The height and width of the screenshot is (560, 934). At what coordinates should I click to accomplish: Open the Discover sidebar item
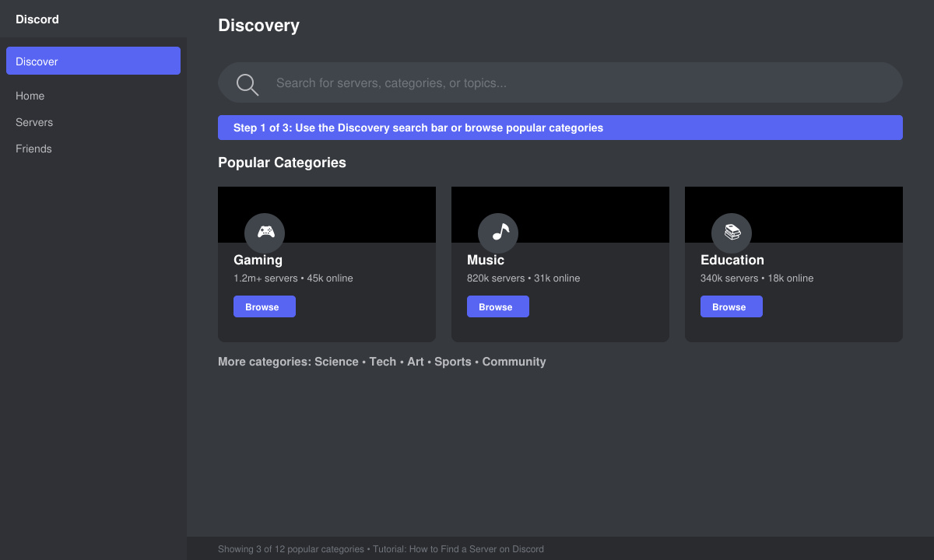point(93,61)
